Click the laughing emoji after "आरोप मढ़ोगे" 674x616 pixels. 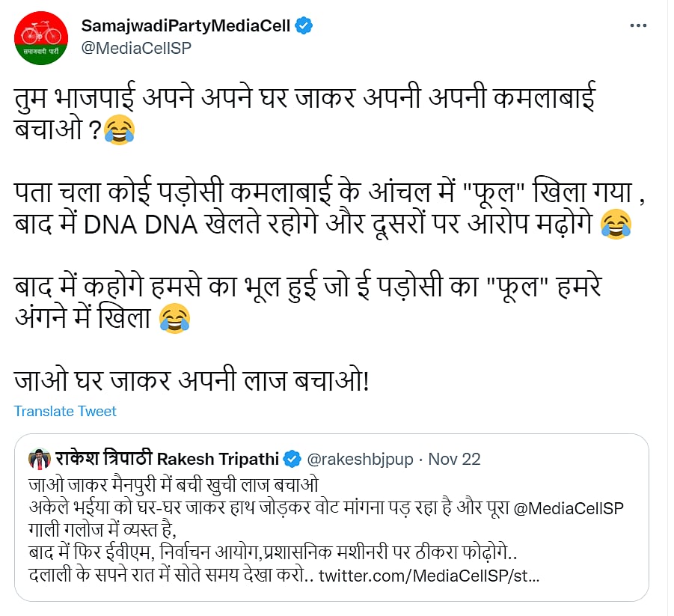click(615, 225)
